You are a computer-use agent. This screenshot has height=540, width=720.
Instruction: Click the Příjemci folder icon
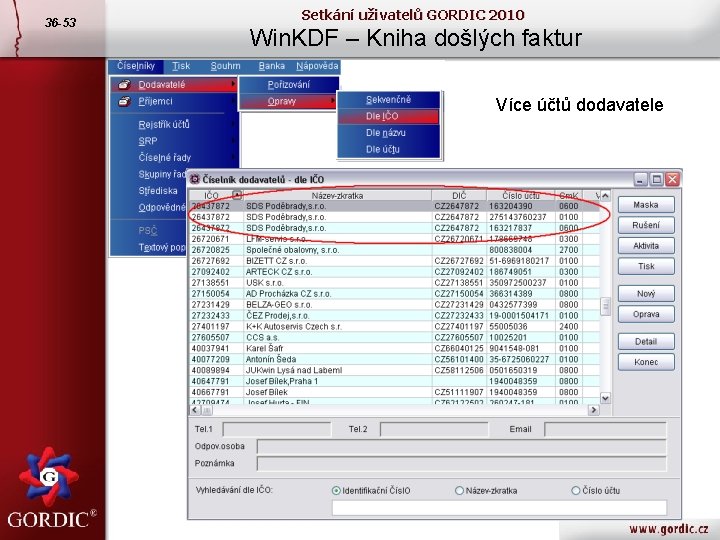[x=124, y=101]
